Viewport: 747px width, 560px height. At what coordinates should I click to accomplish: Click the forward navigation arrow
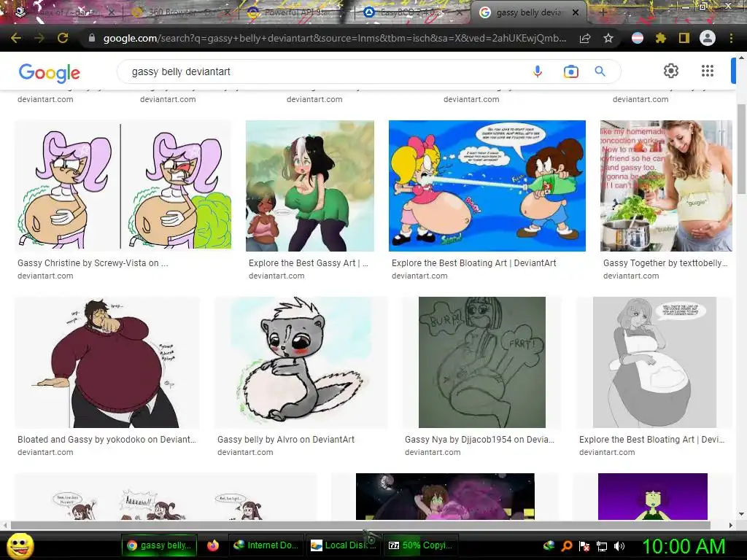[39, 38]
